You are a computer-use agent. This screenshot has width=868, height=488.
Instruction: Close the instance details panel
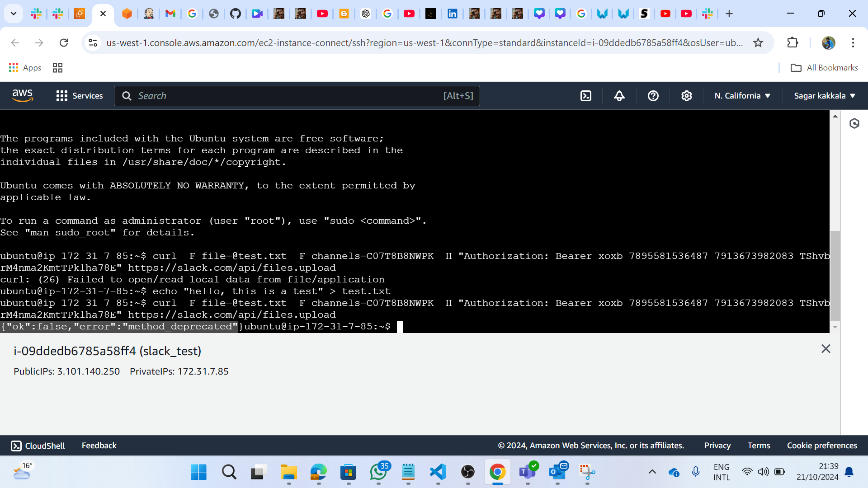click(x=826, y=349)
